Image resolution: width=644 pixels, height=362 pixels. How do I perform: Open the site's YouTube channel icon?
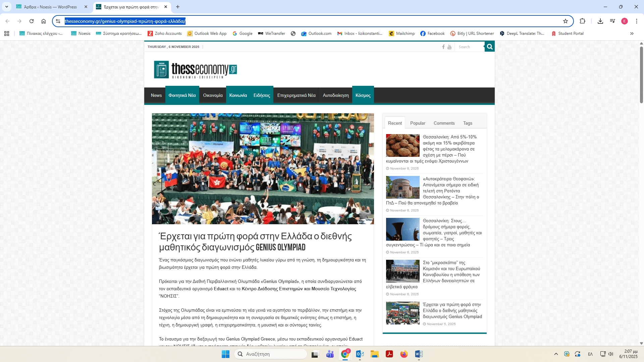[449, 47]
